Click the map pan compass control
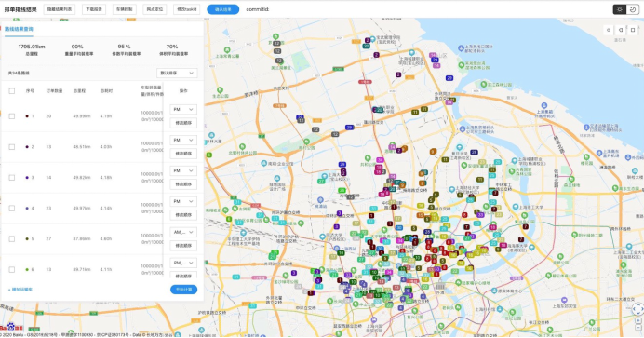The width and height of the screenshot is (644, 338). [637, 308]
